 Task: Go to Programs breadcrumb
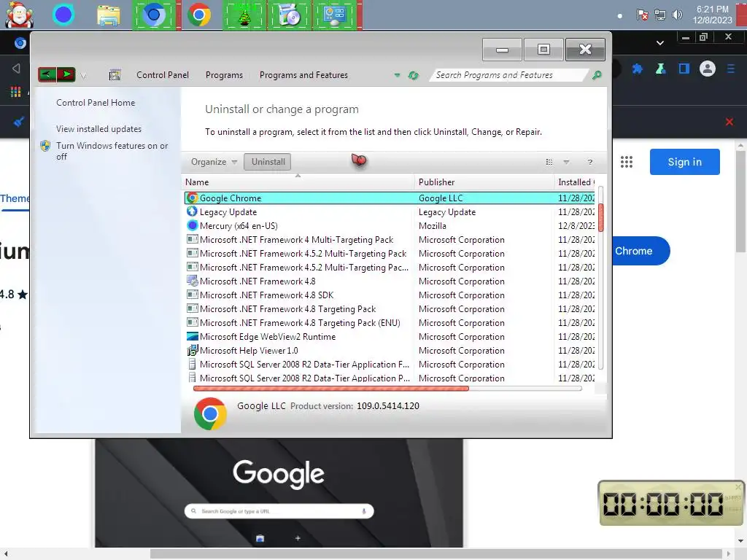pos(224,75)
